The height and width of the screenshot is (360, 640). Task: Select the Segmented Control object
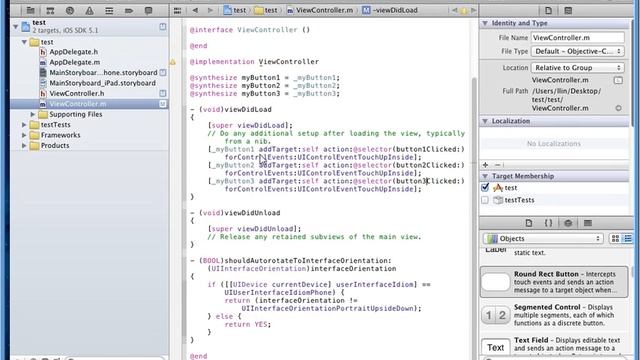click(554, 315)
